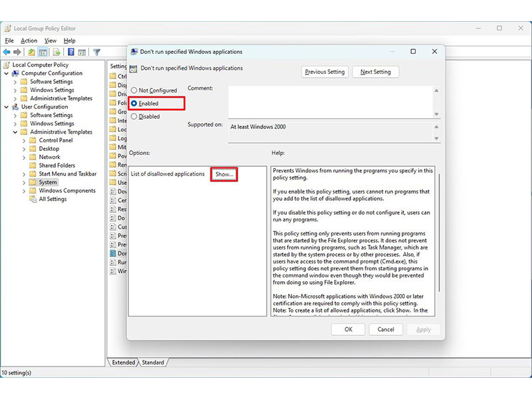Maximize the policy setting dialog

click(413, 52)
